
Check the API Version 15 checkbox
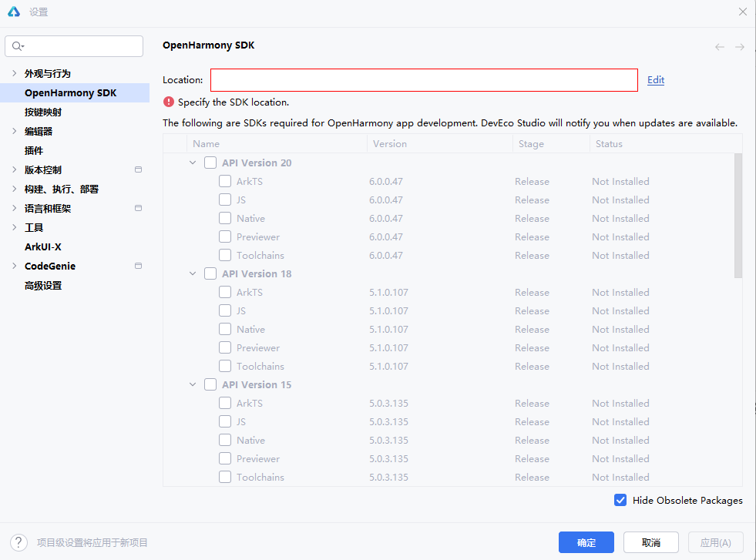click(x=210, y=384)
